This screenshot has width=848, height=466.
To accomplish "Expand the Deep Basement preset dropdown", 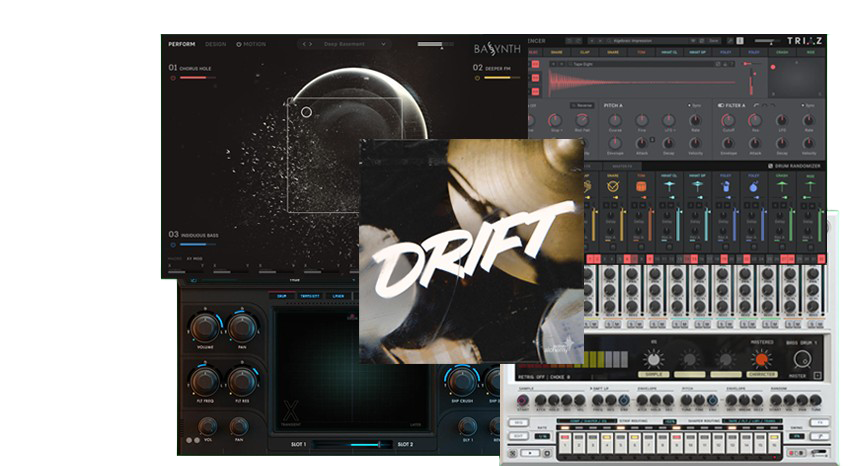I will pos(383,44).
